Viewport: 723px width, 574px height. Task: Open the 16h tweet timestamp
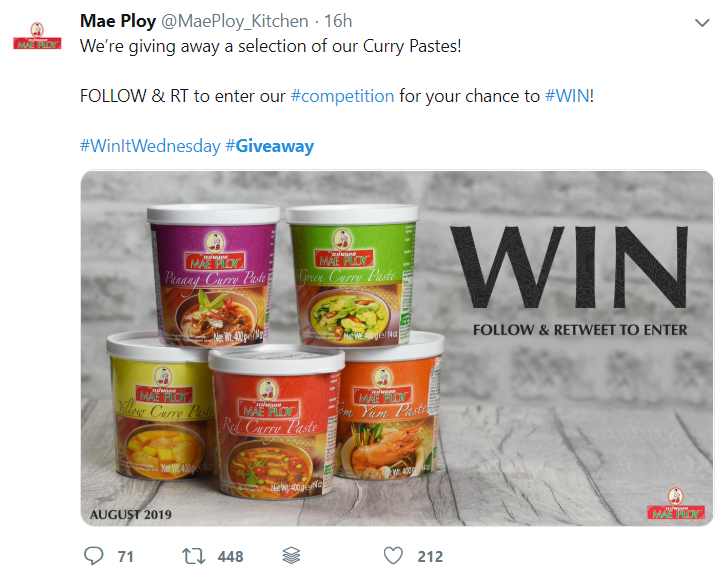coord(338,21)
